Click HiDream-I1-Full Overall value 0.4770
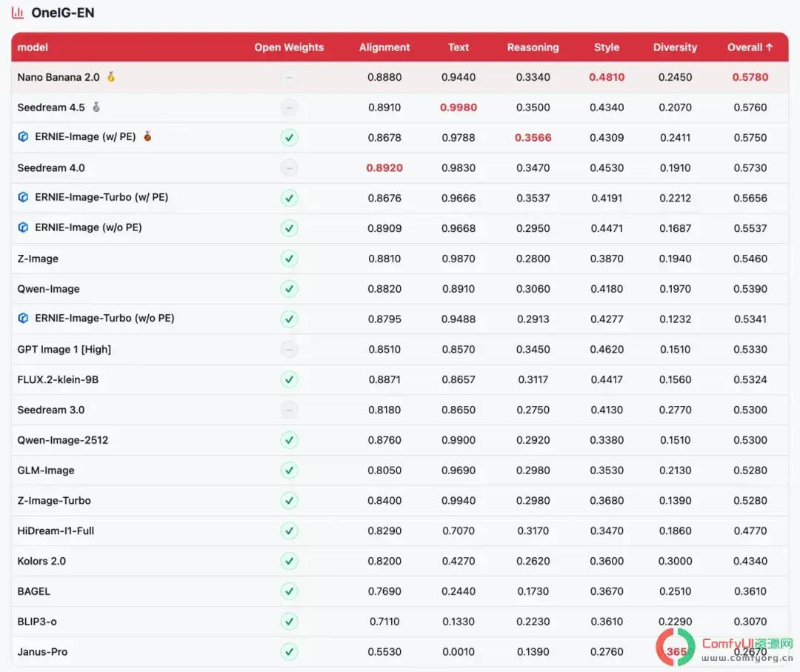The image size is (800, 672). (x=750, y=530)
